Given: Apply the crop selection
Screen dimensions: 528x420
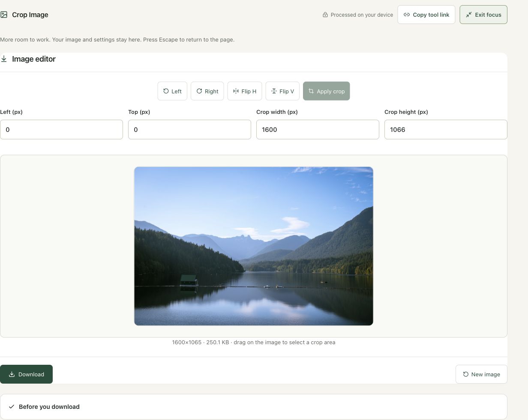Looking at the screenshot, I should (327, 91).
